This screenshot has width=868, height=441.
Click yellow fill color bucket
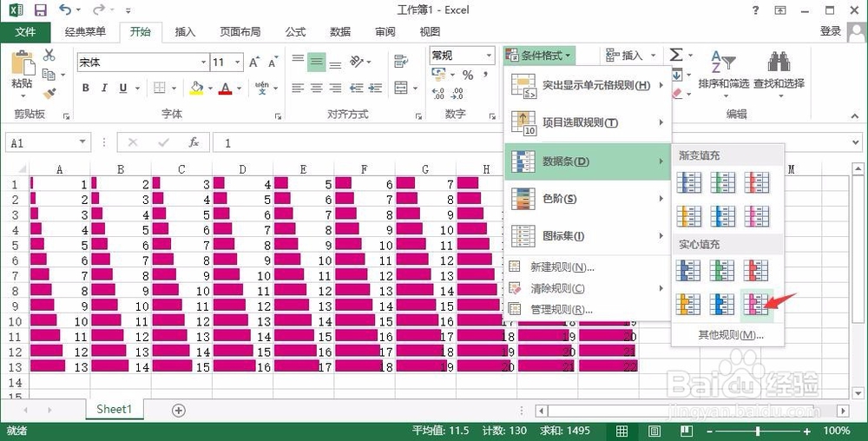pos(196,88)
